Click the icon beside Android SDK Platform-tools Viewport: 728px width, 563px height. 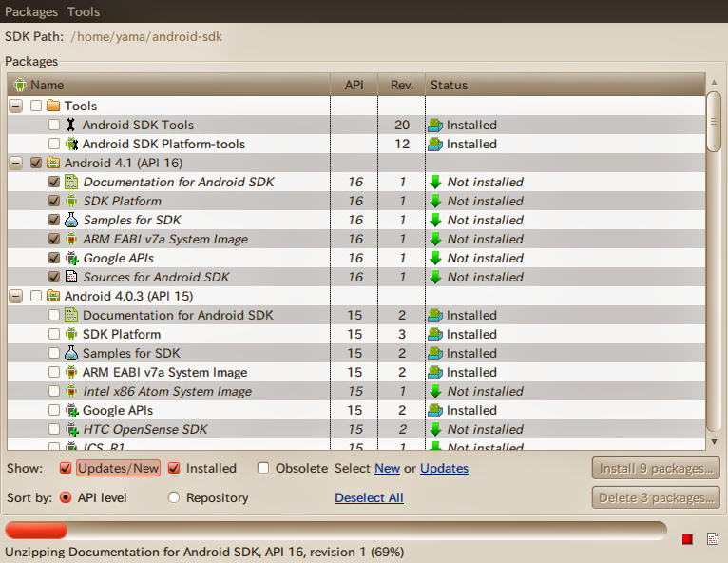click(71, 144)
